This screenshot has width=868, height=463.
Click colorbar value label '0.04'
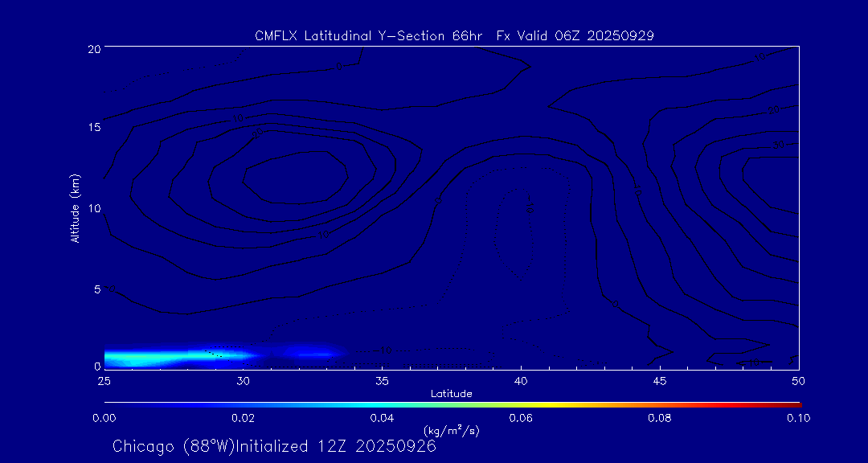pos(382,418)
